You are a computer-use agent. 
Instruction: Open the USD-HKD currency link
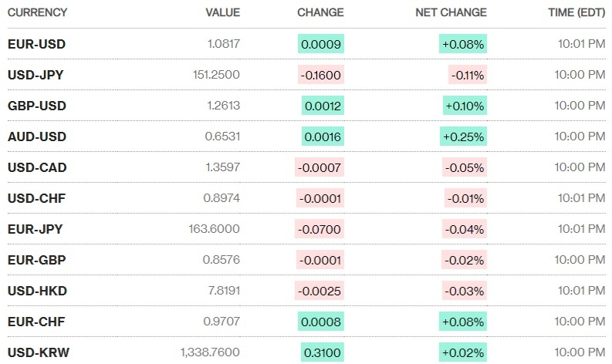point(37,291)
